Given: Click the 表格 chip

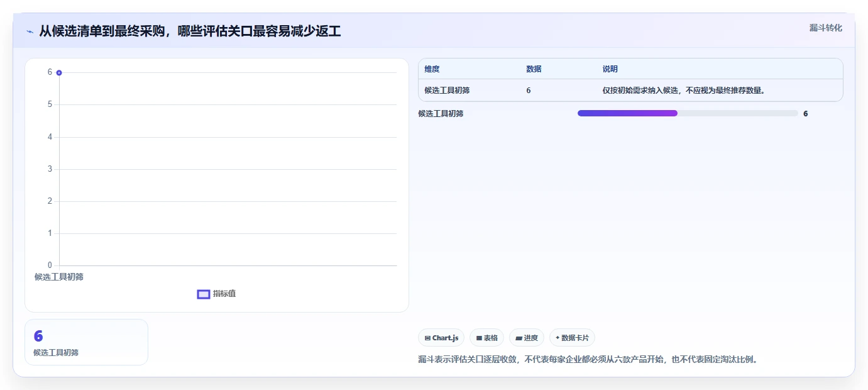Looking at the screenshot, I should click(487, 338).
